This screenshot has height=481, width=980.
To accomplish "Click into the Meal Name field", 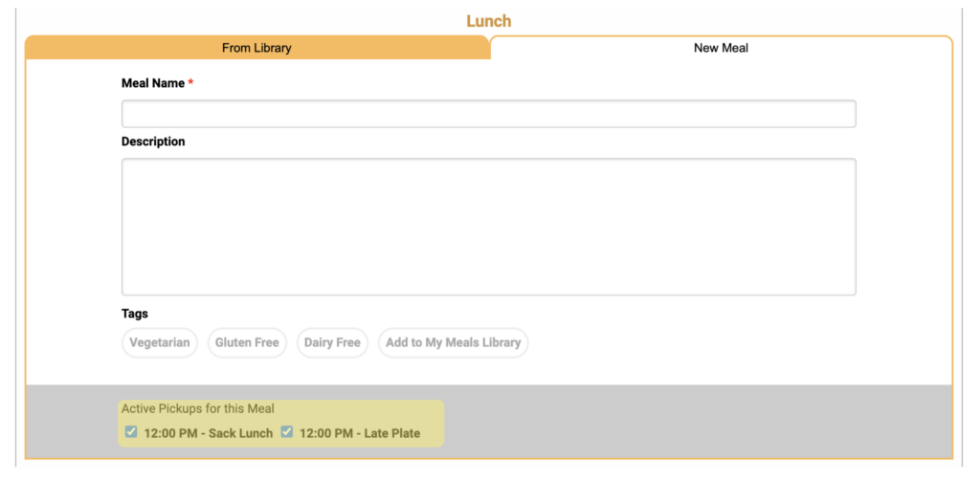I will coord(488,114).
